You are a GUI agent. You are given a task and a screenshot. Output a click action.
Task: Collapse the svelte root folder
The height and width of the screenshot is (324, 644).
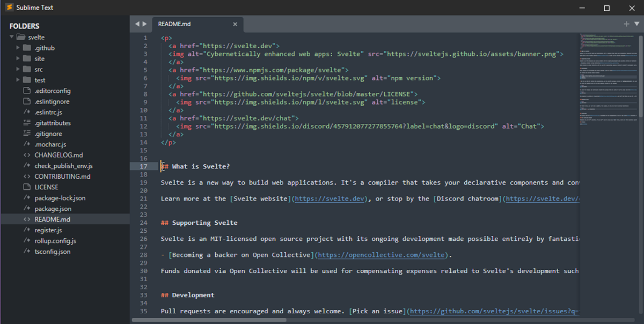[11, 37]
